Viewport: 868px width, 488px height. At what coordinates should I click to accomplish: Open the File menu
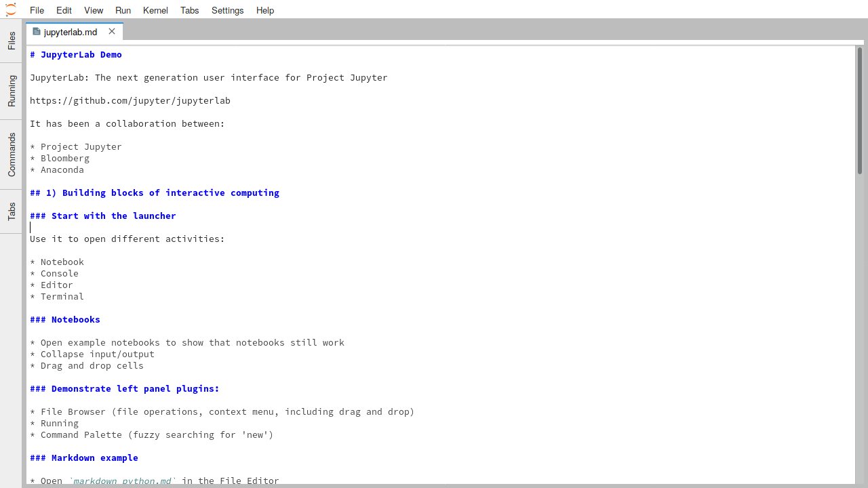(37, 10)
